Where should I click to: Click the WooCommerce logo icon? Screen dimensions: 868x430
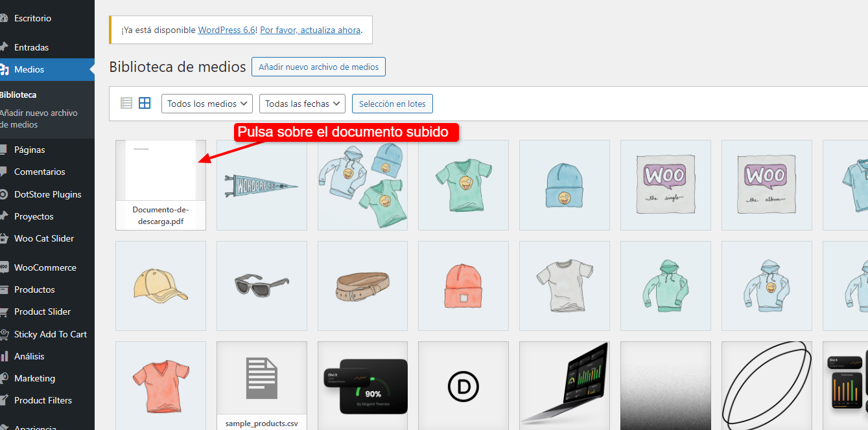(x=3, y=267)
